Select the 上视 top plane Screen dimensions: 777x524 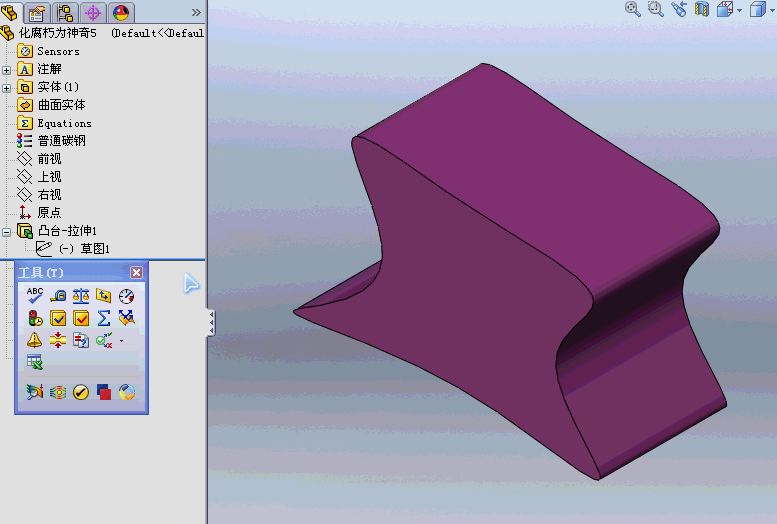click(x=50, y=176)
